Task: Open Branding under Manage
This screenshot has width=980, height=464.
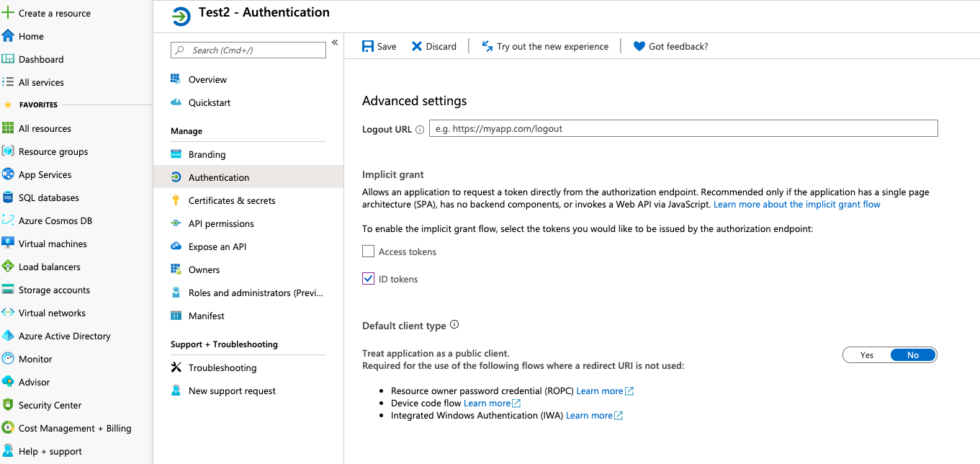Action: [x=248, y=154]
